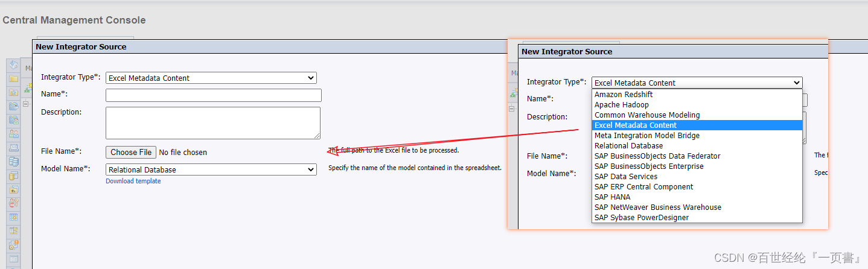The height and width of the screenshot is (269, 868).
Task: Select SAP Data Services option
Action: click(x=697, y=177)
